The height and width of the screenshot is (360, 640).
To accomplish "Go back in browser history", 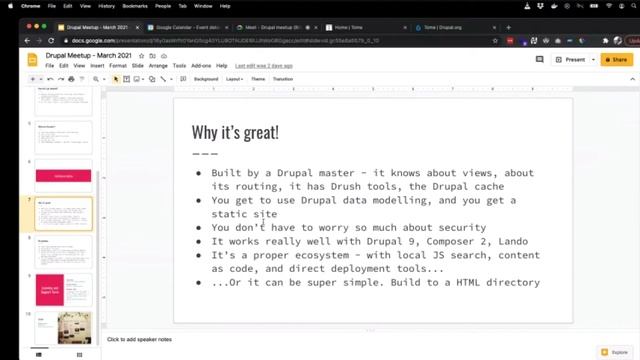I will tap(27, 41).
